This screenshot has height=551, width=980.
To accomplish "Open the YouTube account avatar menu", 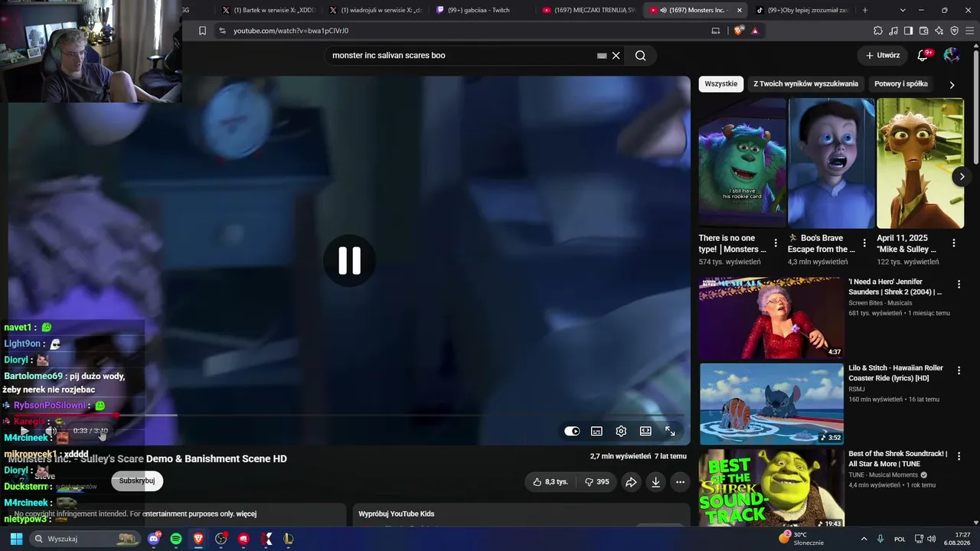I will tap(952, 55).
